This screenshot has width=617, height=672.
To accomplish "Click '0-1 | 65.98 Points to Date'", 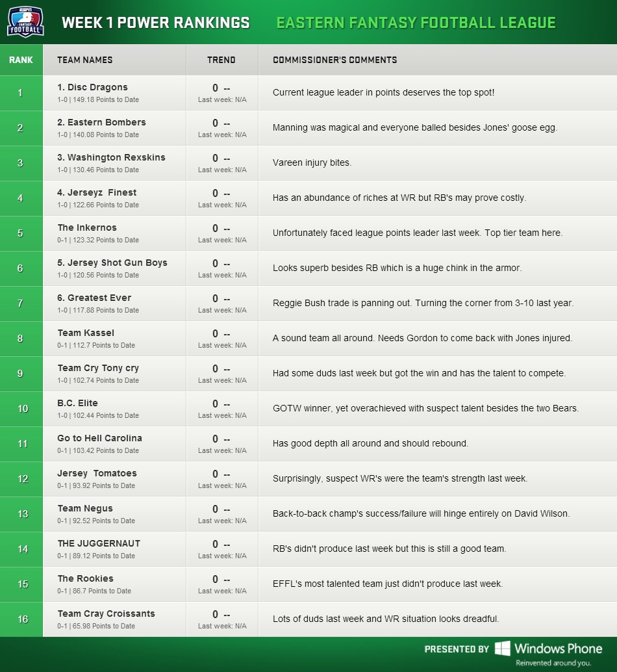I will tap(96, 627).
